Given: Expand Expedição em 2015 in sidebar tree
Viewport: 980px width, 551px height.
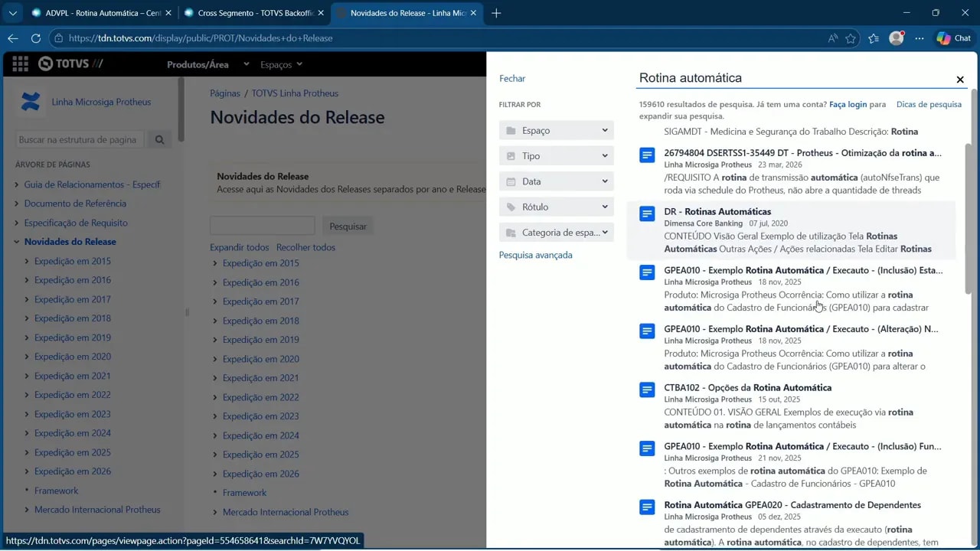Looking at the screenshot, I should pyautogui.click(x=27, y=261).
